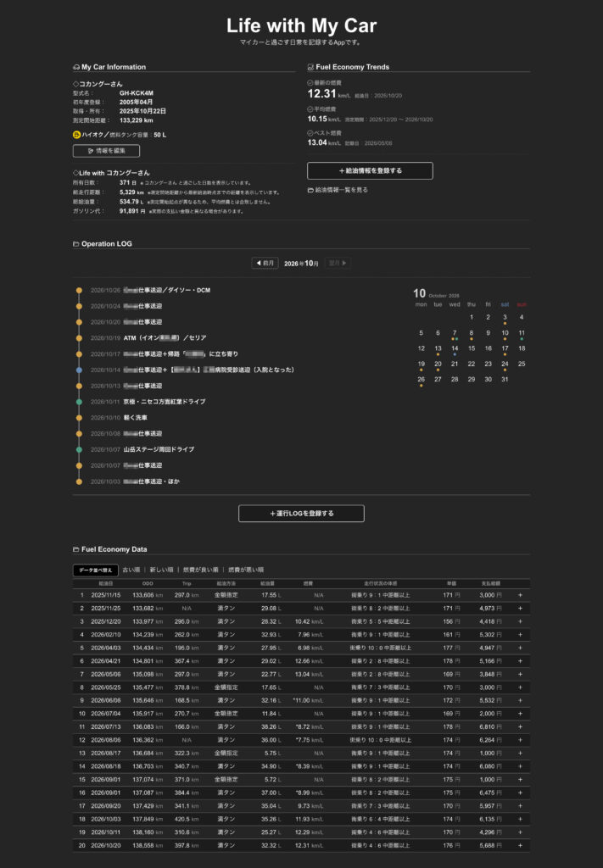The height and width of the screenshot is (868, 603).
Task: Click the Life with My Car title
Action: [301, 25]
